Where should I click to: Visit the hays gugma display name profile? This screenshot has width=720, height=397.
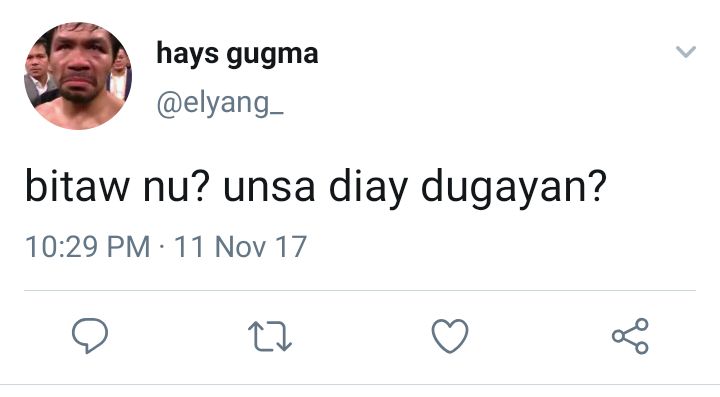coord(237,54)
